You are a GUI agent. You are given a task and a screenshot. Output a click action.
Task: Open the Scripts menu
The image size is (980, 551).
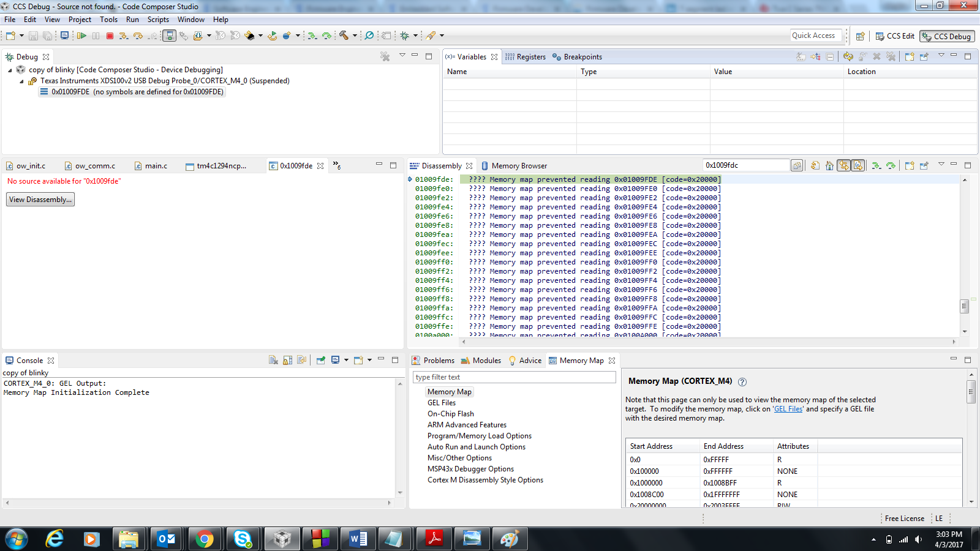[158, 20]
